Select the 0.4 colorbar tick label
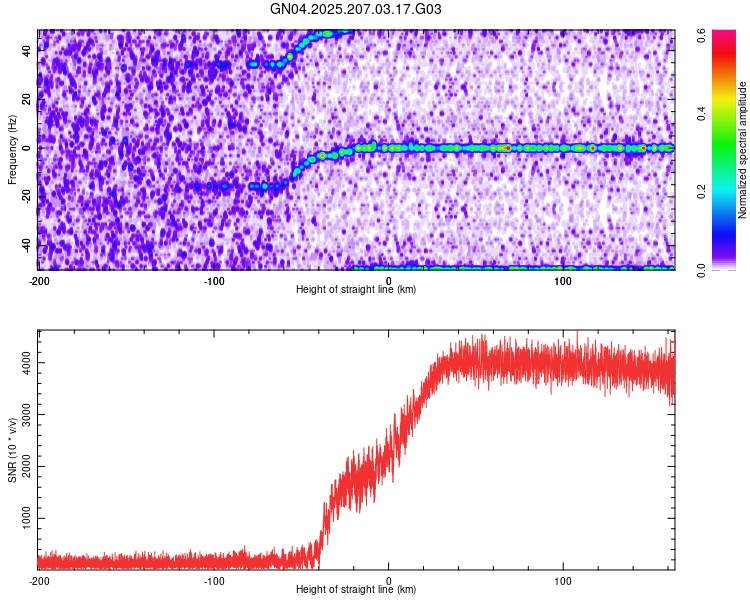Screen dimensions: 750x600 click(701, 114)
